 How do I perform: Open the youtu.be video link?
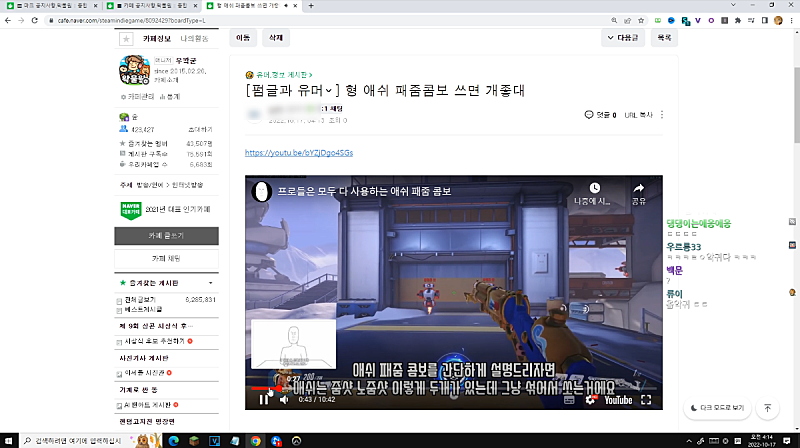(299, 153)
